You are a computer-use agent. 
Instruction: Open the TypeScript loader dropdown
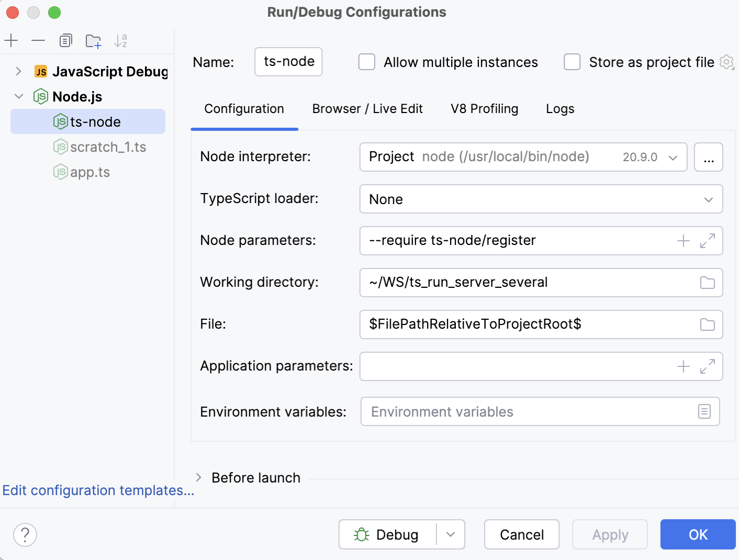[x=709, y=199]
